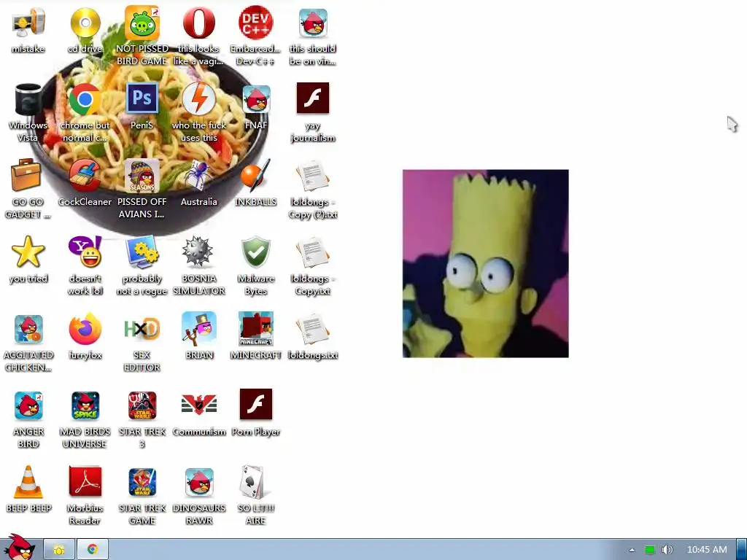Open Morbius Reader PDF icon
Viewport: 747px width, 560px height.
[85, 481]
